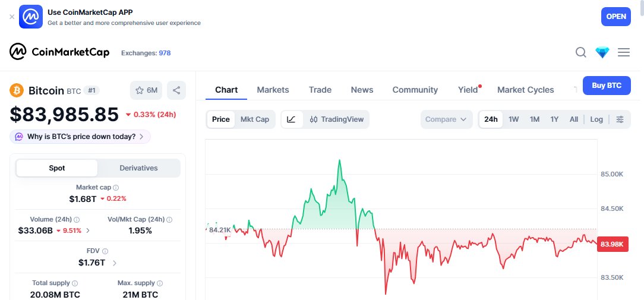Image resolution: width=644 pixels, height=300 pixels.
Task: Show Total supply info icon
Action: (75, 283)
